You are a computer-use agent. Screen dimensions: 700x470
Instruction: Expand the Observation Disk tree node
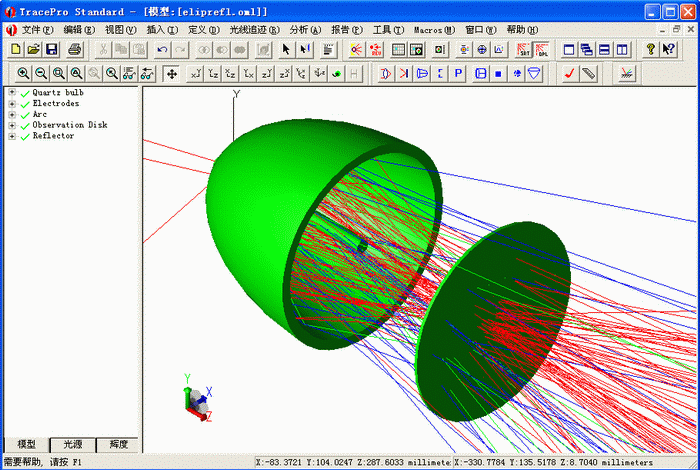click(x=12, y=125)
